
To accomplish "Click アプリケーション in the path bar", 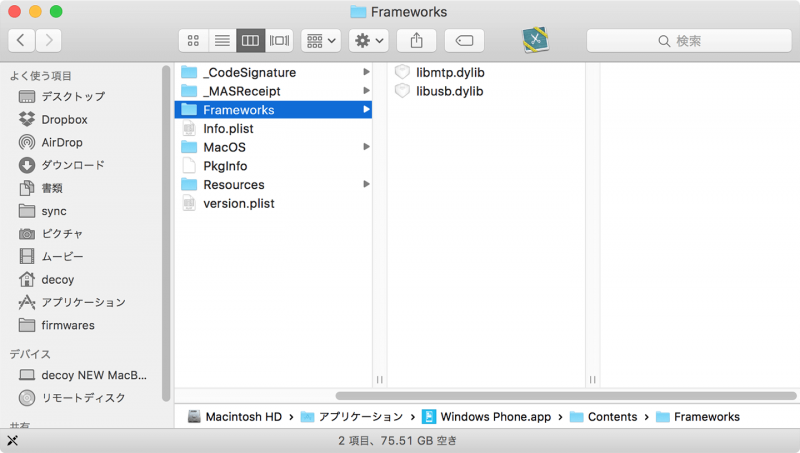I will (x=352, y=417).
